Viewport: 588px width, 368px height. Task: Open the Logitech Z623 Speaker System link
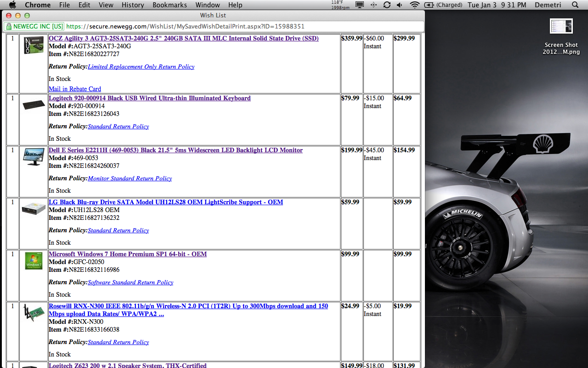(x=128, y=365)
